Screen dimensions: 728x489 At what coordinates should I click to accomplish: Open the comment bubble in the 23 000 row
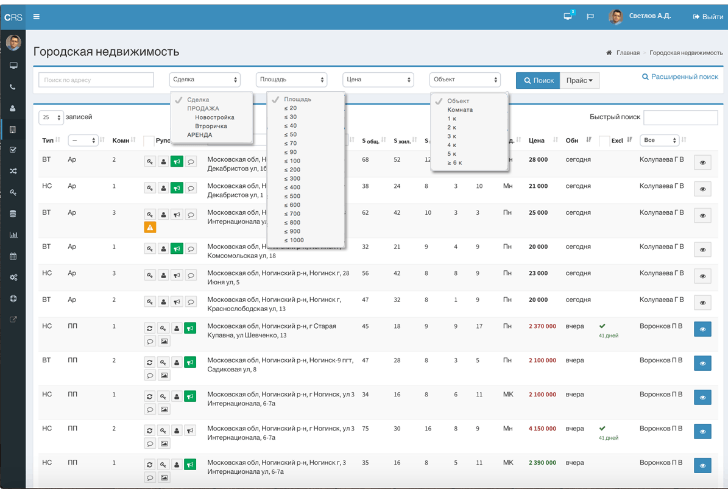191,275
